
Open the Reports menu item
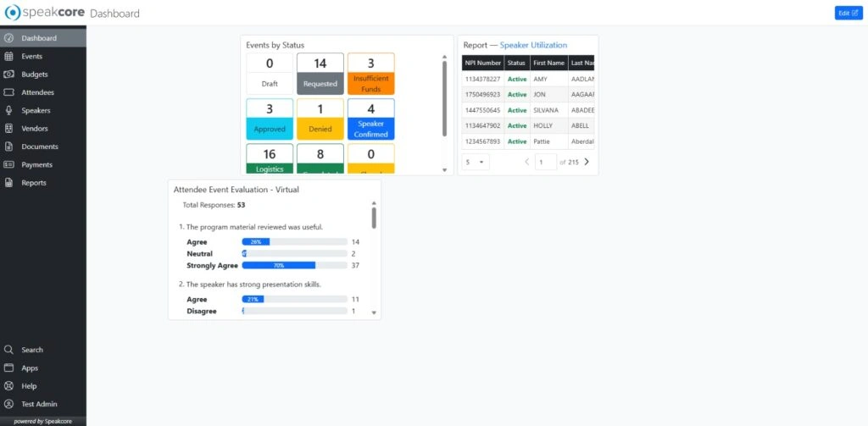[34, 183]
